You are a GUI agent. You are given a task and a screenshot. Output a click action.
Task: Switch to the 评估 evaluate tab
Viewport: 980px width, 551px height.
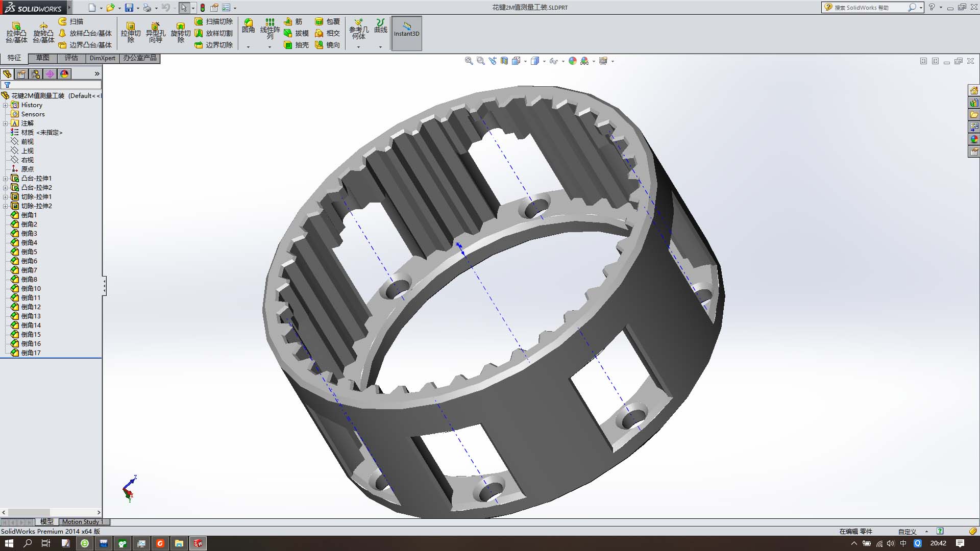[71, 58]
